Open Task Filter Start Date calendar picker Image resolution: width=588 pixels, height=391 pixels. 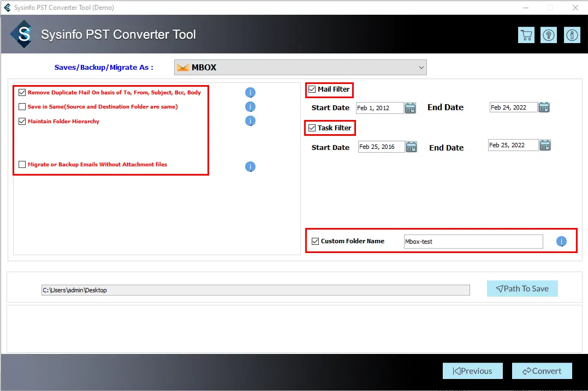pos(412,147)
